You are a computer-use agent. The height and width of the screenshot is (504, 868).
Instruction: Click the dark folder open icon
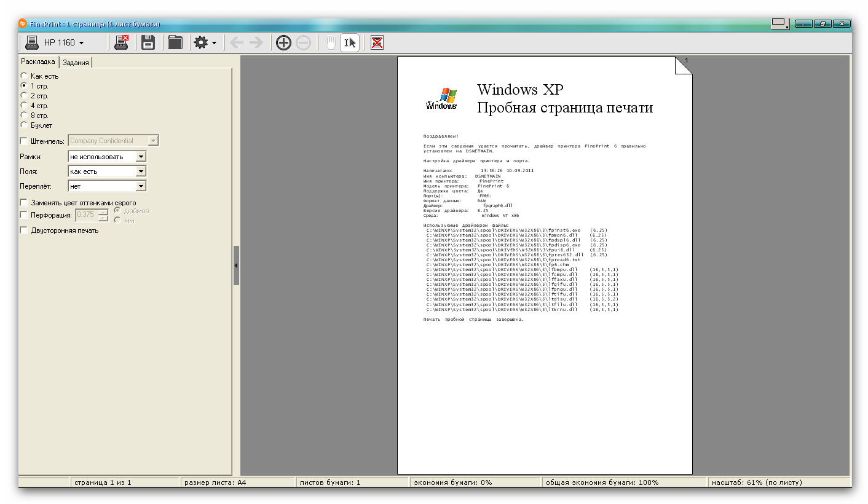pos(175,42)
